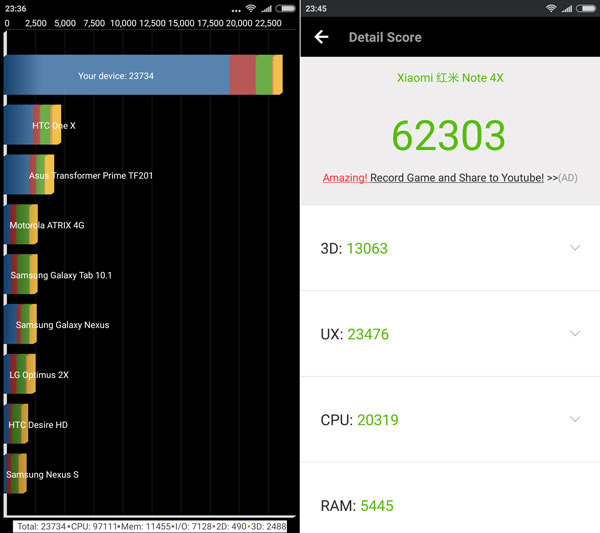Select the LG Optimus 2X bar

tap(20, 374)
